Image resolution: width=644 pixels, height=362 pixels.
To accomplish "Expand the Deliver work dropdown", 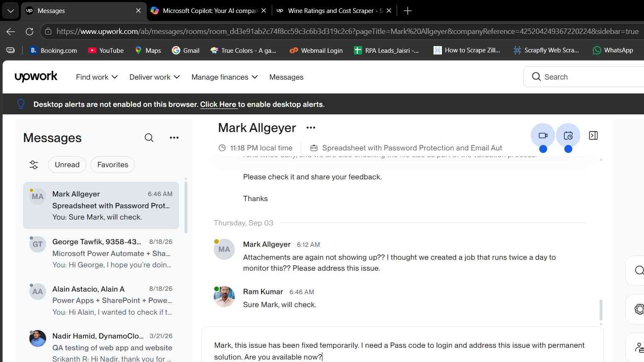I will pyautogui.click(x=155, y=77).
